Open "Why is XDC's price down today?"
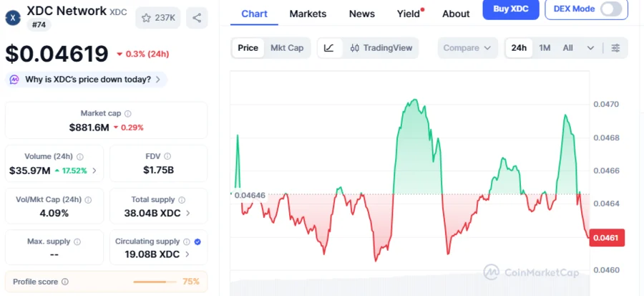This screenshot has height=296, width=644. pos(87,79)
